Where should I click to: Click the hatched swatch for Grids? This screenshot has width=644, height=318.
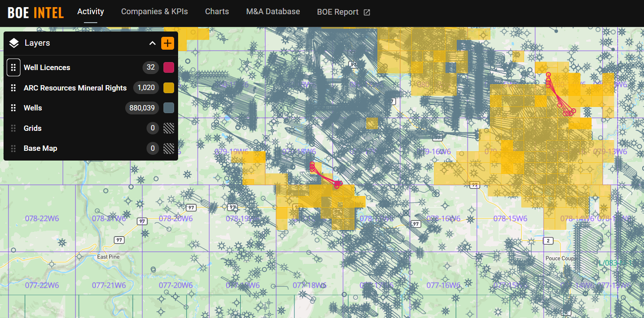[169, 128]
